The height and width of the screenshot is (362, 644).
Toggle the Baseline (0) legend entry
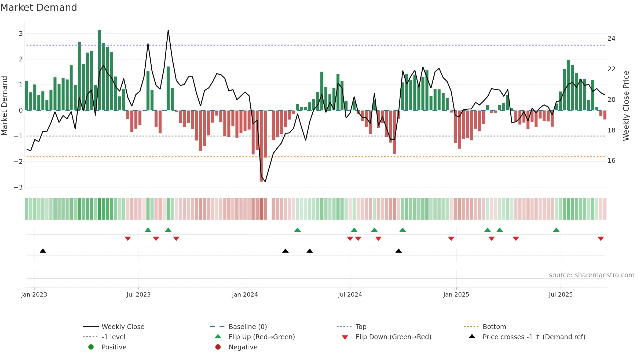(x=238, y=327)
